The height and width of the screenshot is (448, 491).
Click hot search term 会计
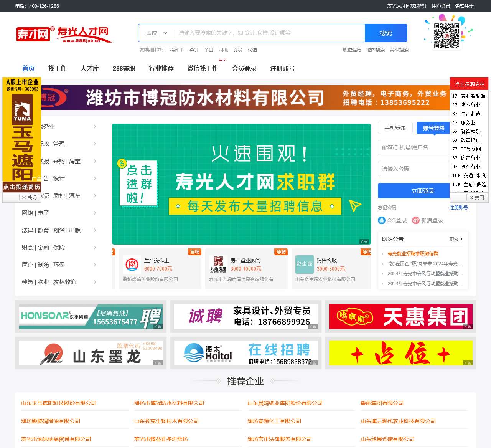point(194,50)
